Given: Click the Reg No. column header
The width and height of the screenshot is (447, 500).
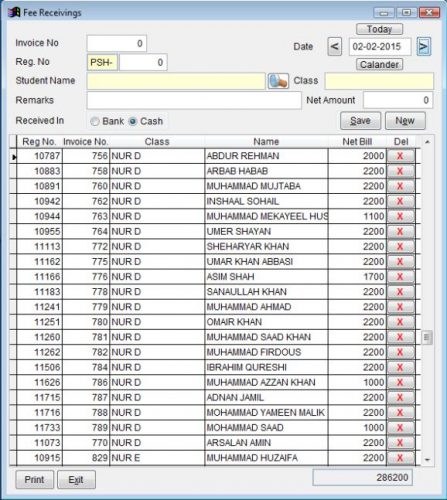Looking at the screenshot, I should (x=39, y=142).
